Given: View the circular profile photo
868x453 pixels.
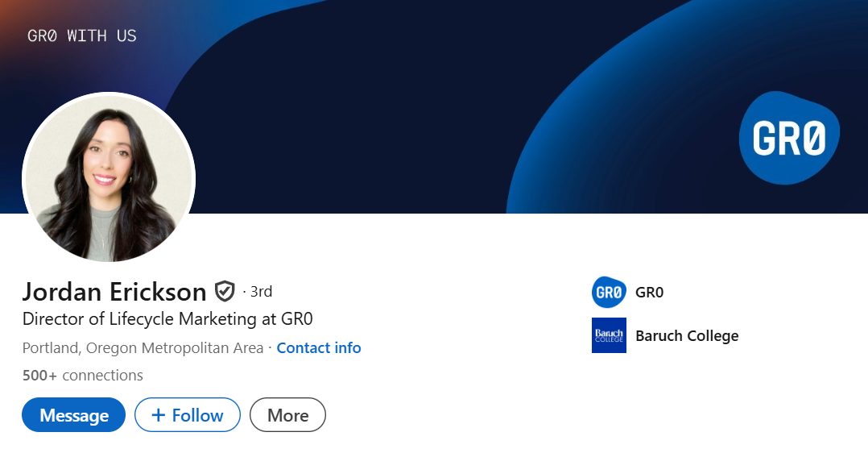Looking at the screenshot, I should [109, 178].
